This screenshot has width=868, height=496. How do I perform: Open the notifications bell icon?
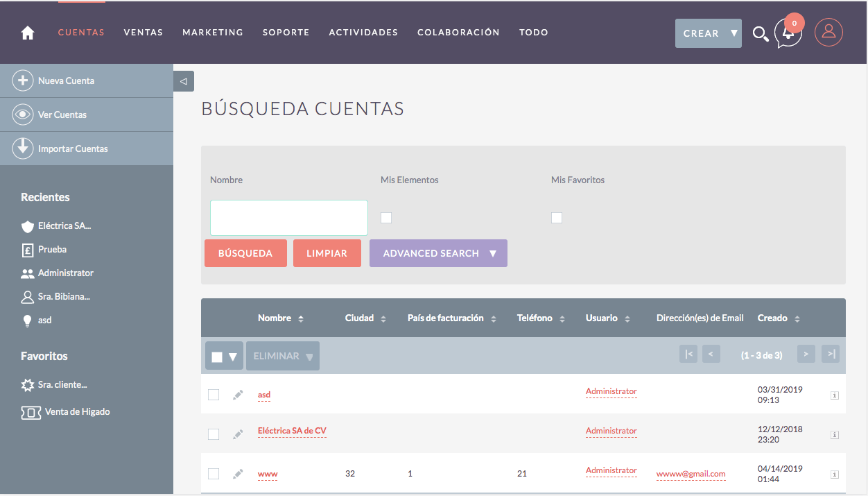(788, 33)
